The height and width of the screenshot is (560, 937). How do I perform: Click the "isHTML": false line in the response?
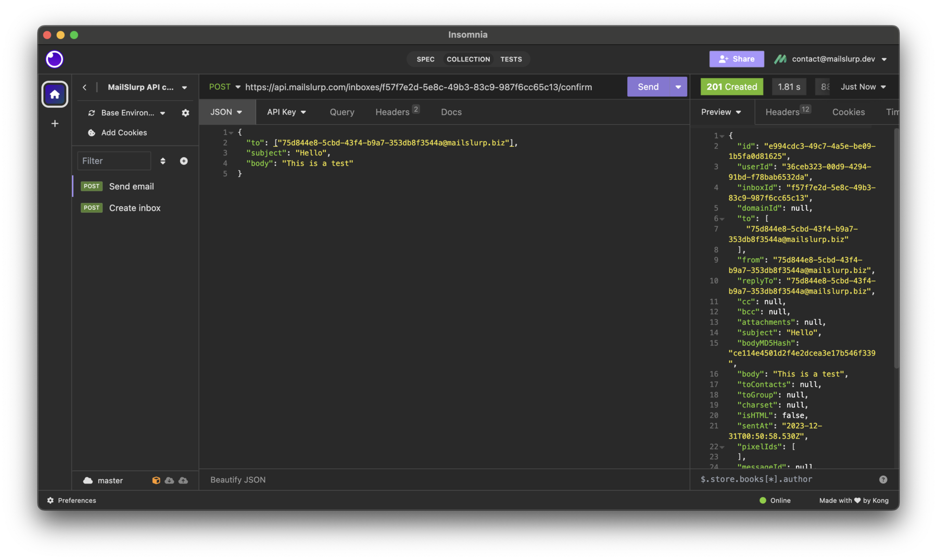tap(773, 415)
